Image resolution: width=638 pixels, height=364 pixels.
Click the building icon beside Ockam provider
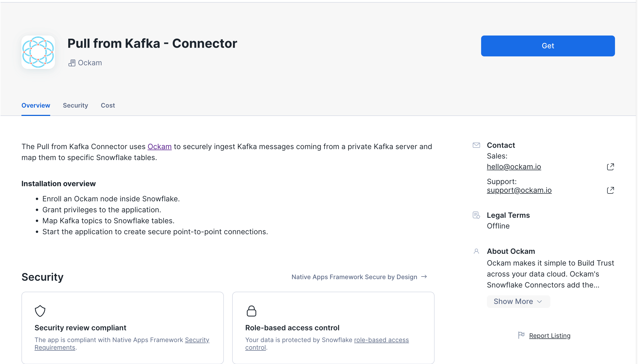point(72,63)
